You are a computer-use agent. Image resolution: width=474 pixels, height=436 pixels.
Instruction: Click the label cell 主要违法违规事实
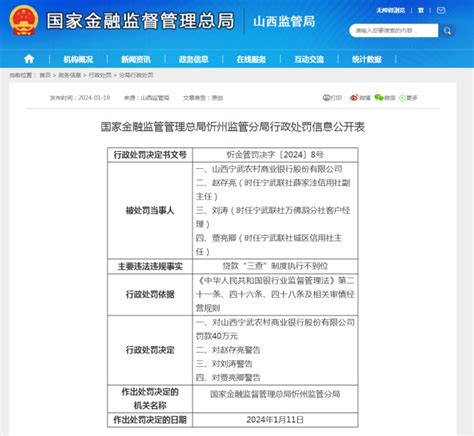click(x=150, y=266)
